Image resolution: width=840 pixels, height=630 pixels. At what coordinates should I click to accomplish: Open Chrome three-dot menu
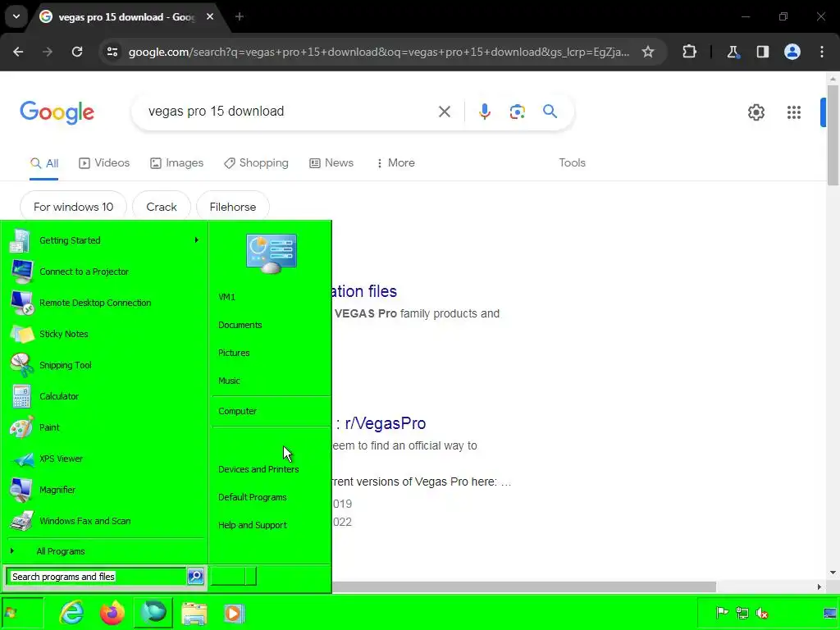pos(822,52)
